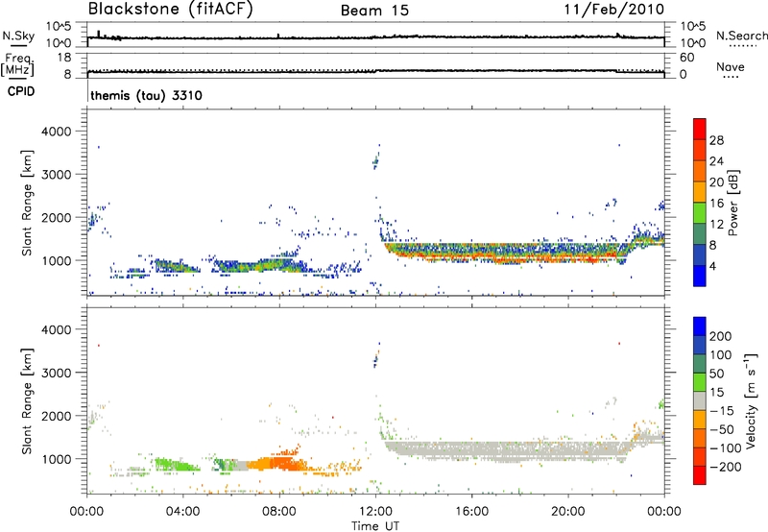768x532 pixels.
Task: Click the blue bottom segment of the power colorbar
Action: (700, 276)
